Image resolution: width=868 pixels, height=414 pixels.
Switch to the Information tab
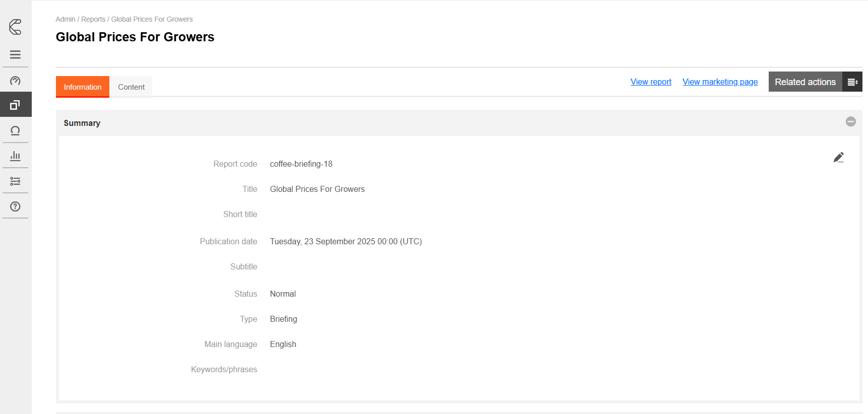[x=83, y=87]
